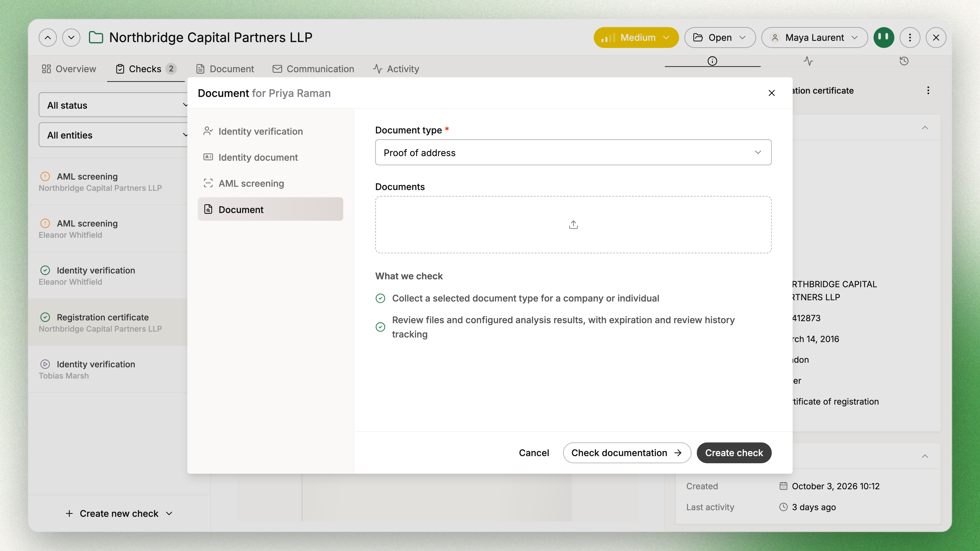Click the Cancel button
The height and width of the screenshot is (551, 980).
534,453
